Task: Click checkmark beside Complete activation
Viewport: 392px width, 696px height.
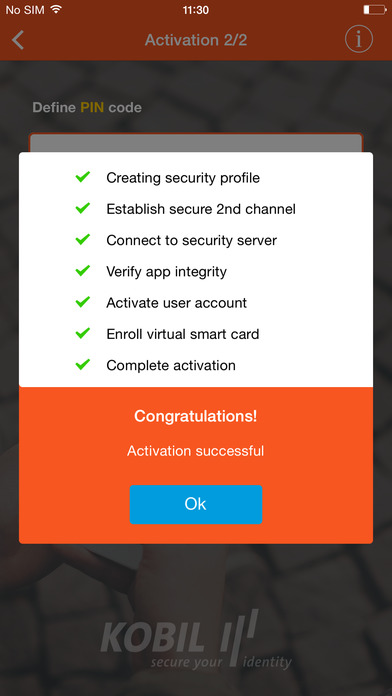Action: point(83,365)
